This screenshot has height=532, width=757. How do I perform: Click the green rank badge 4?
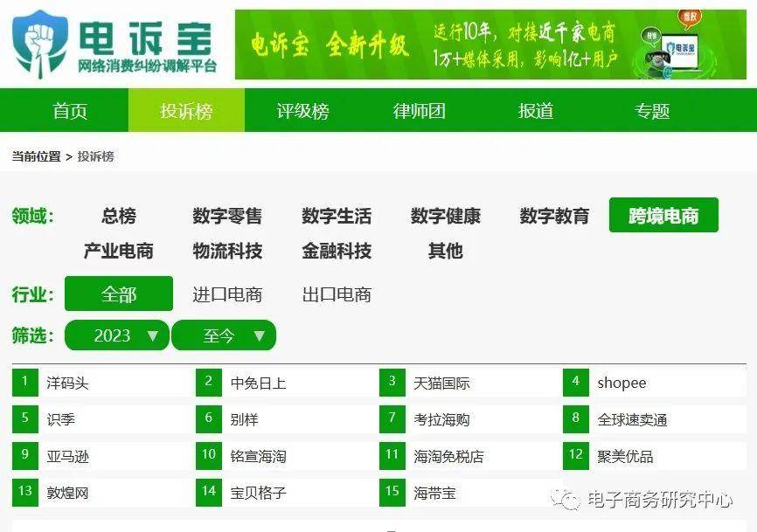[x=576, y=383]
